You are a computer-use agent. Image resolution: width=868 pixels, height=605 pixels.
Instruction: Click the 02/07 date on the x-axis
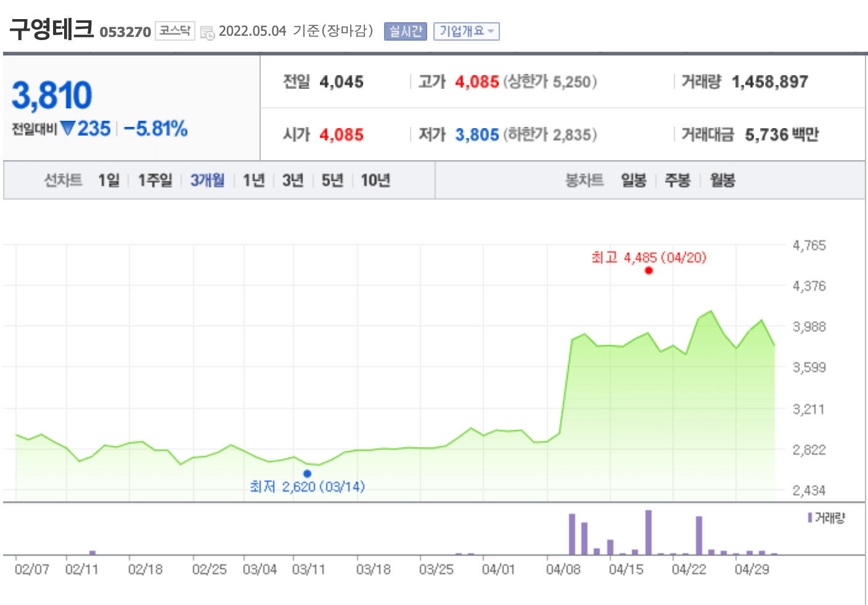(31, 569)
